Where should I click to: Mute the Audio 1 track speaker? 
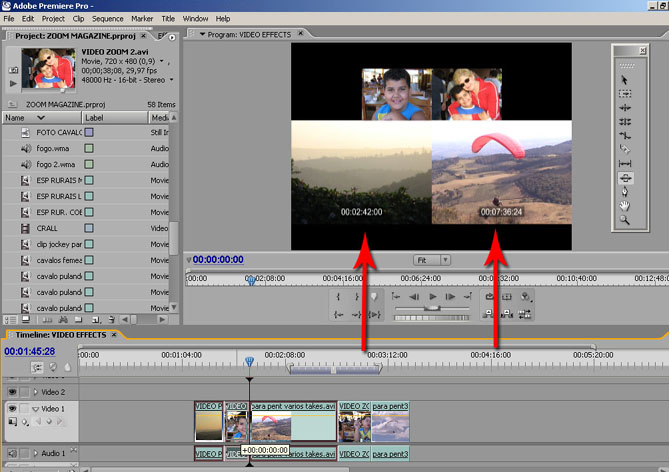pos(13,453)
